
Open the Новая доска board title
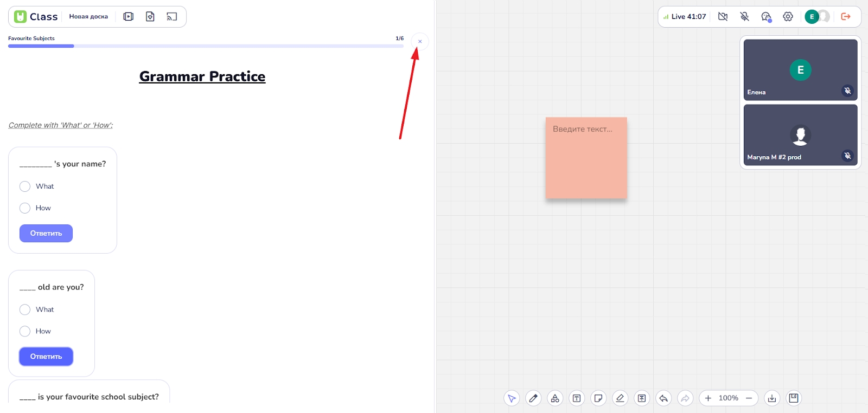(x=88, y=17)
